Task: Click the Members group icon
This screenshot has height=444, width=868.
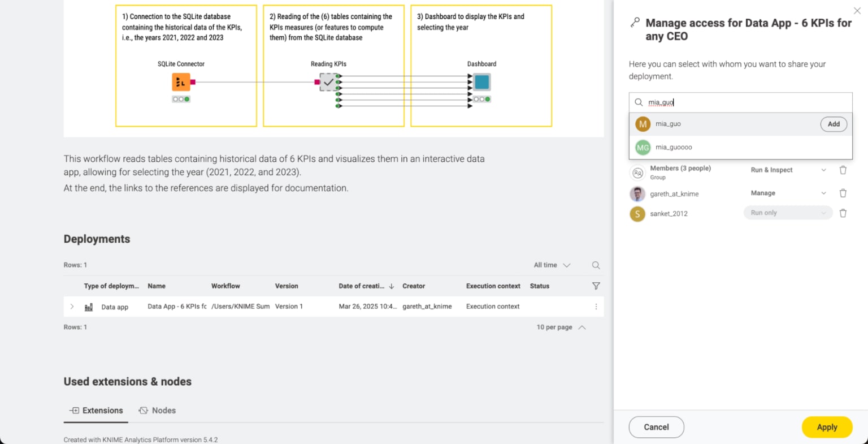Action: click(x=637, y=173)
